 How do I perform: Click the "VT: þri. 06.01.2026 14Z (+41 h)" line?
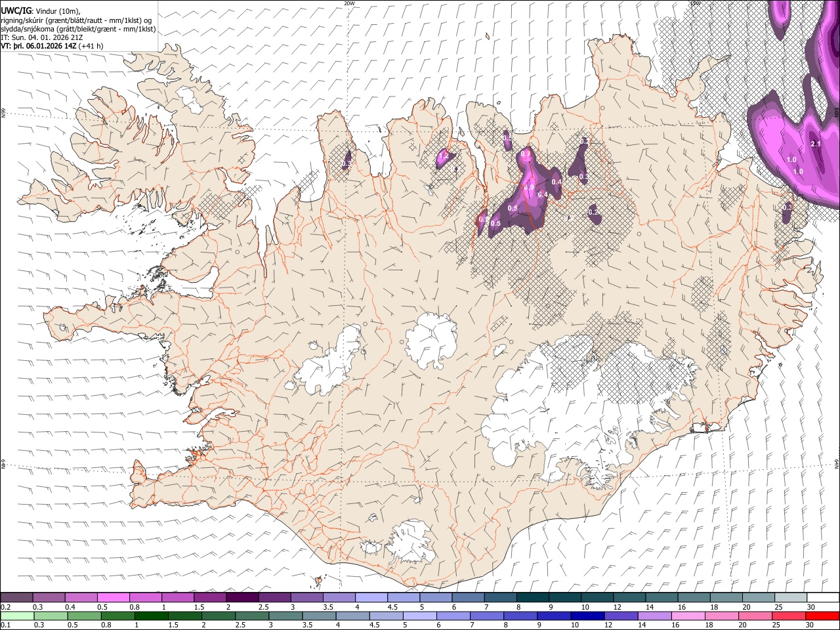pos(52,47)
